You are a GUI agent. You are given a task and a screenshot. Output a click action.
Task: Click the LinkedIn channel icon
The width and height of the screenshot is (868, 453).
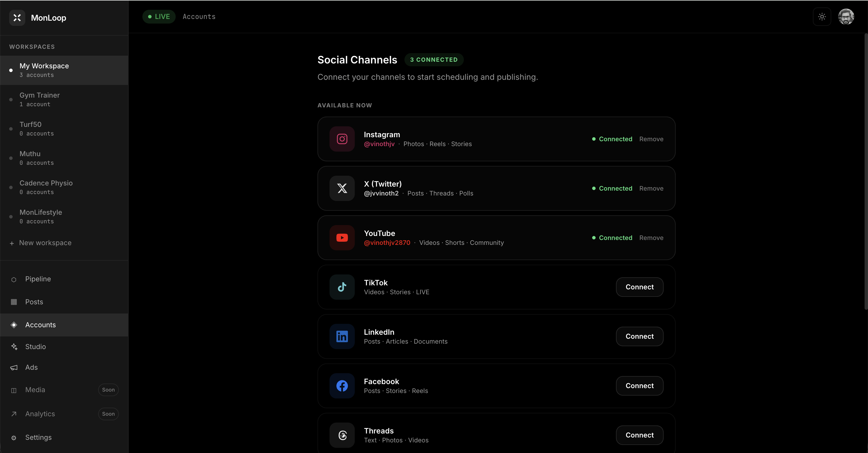(x=342, y=336)
